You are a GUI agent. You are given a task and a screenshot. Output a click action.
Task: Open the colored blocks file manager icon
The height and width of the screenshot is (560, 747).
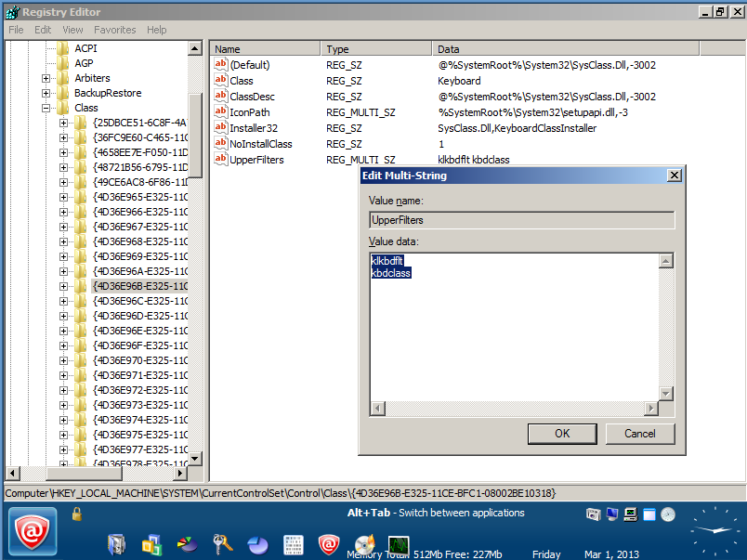click(x=152, y=544)
